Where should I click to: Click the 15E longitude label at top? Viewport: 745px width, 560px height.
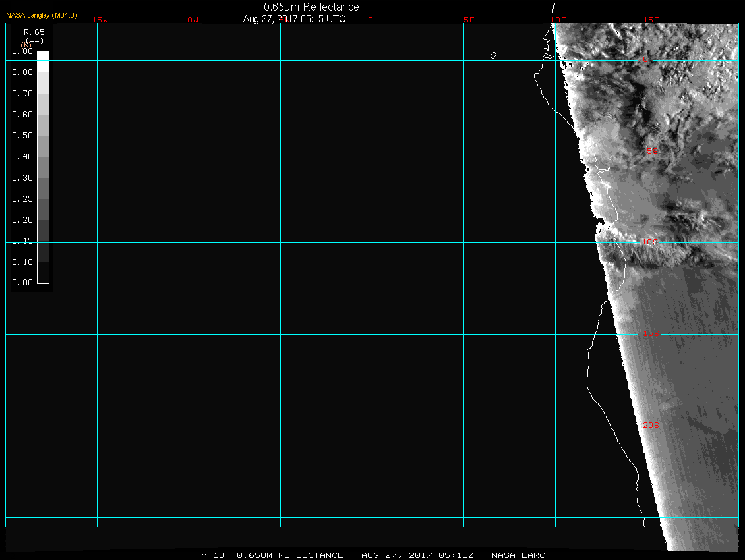click(651, 20)
